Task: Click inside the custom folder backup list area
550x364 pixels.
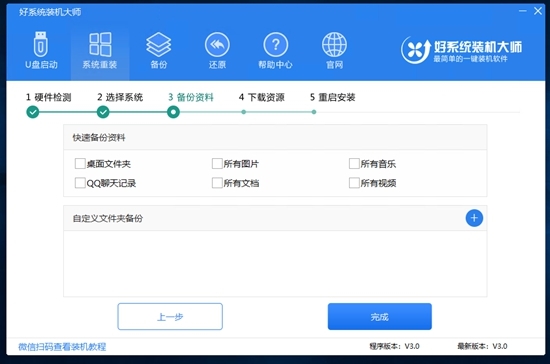Action: [275, 263]
